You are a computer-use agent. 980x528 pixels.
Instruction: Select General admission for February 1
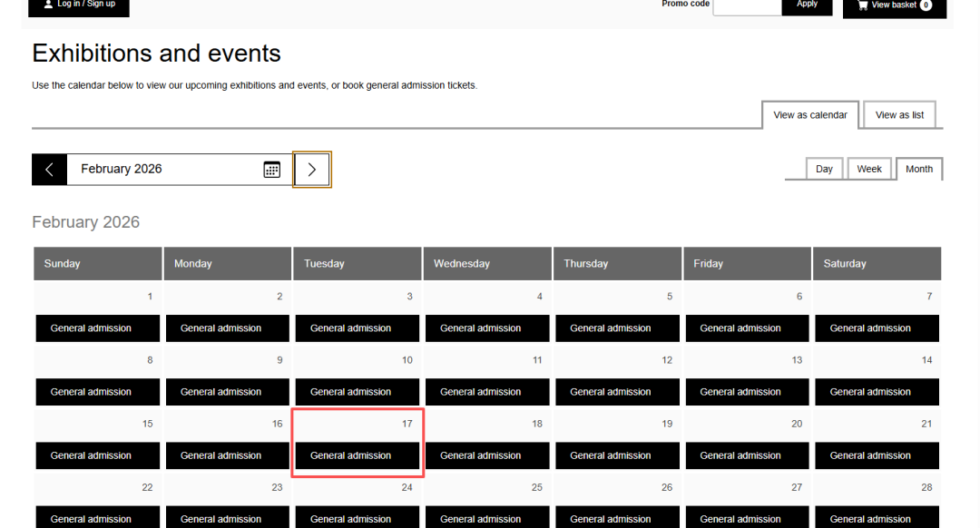92,328
